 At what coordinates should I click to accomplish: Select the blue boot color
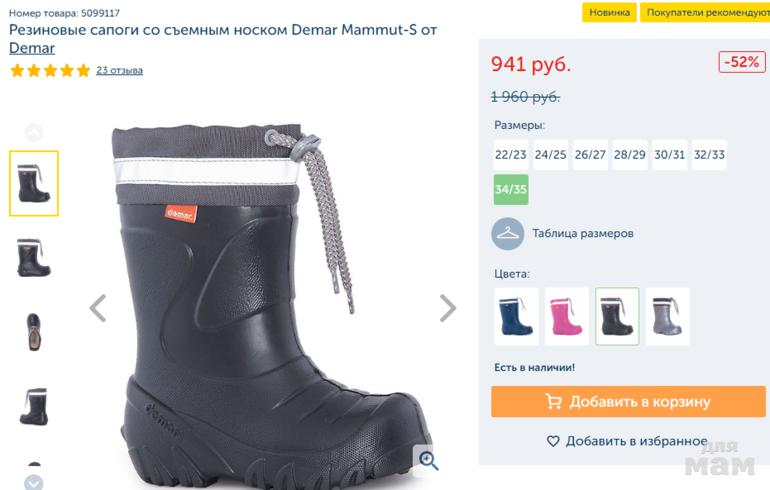click(x=516, y=316)
